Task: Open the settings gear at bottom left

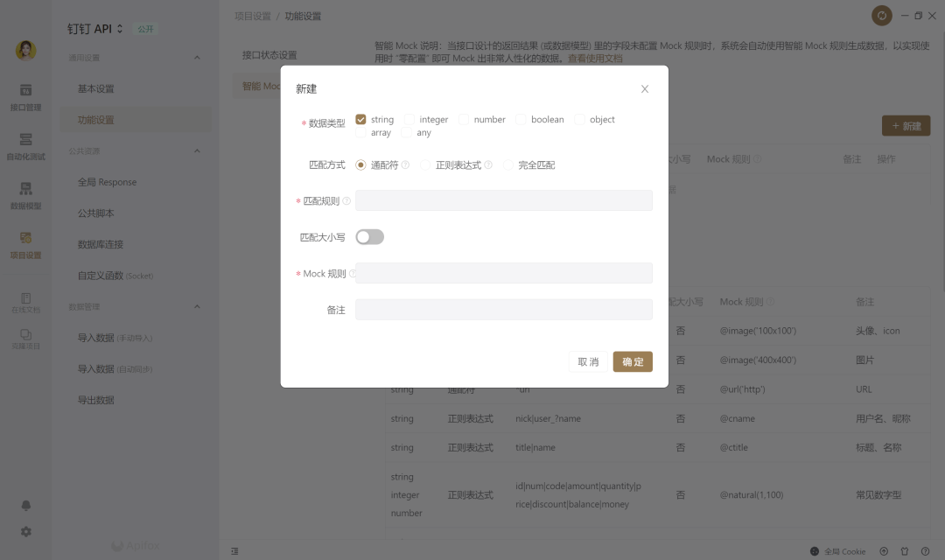Action: [x=25, y=531]
